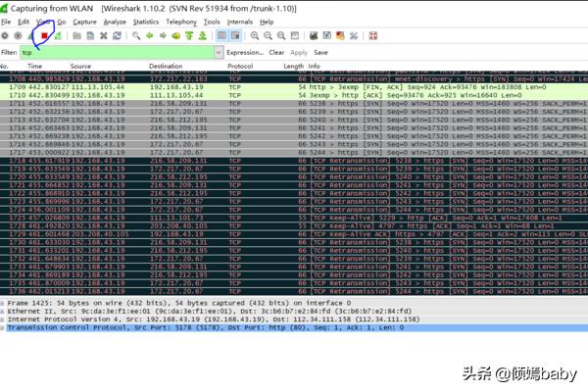Jump to the first packet
Image resolution: width=588 pixels, height=392 pixels.
point(189,36)
